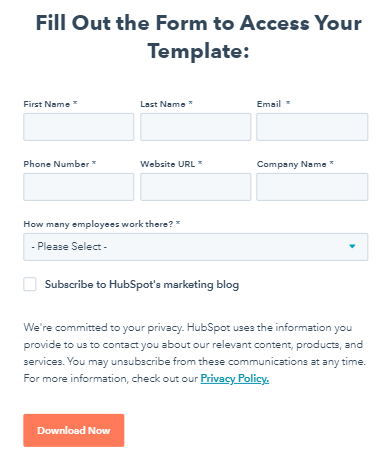Viewport: 390px width, 462px height.
Task: Click the 'First Name *' label text
Action: pyautogui.click(x=50, y=104)
